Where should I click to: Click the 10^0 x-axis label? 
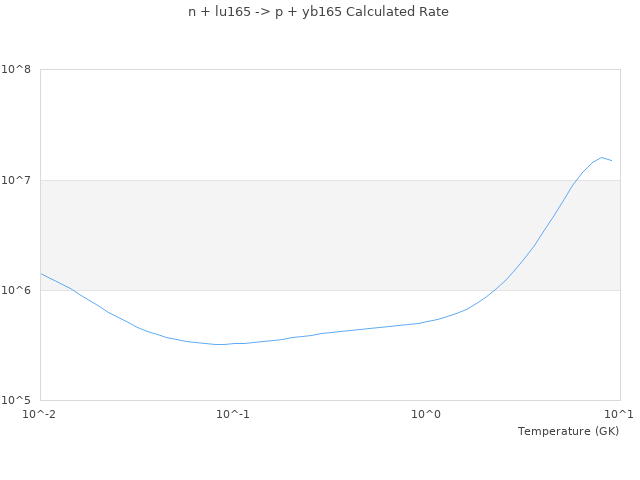[427, 415]
